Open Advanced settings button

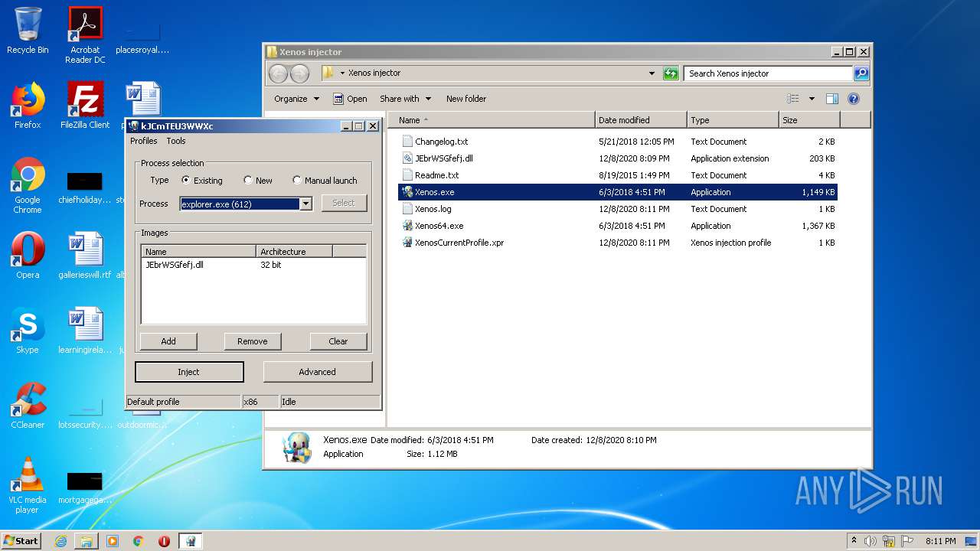coord(318,372)
